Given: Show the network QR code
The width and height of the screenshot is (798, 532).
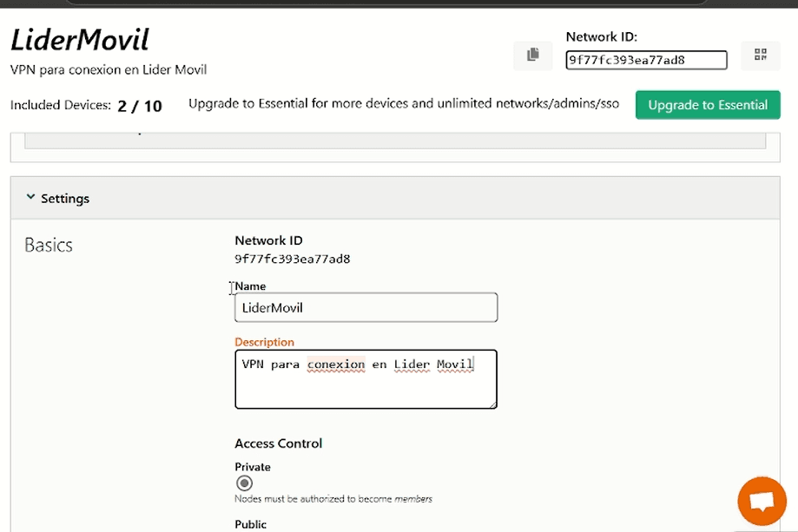Looking at the screenshot, I should [x=761, y=56].
